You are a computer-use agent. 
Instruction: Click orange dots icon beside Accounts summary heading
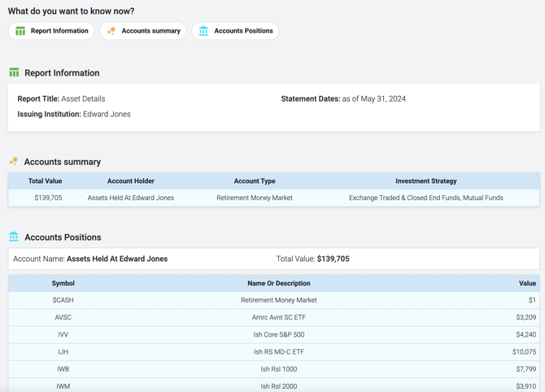click(14, 161)
